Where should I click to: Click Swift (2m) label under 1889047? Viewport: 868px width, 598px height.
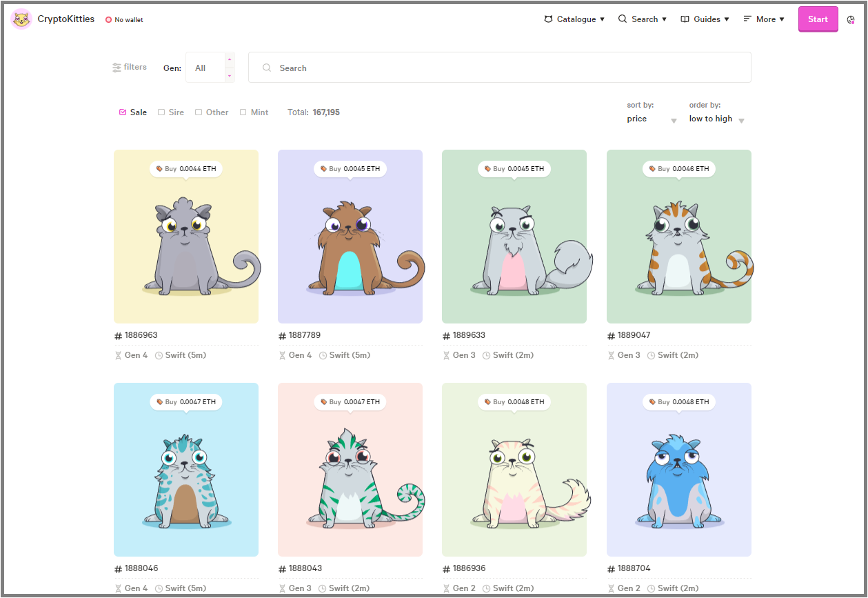pyautogui.click(x=678, y=355)
